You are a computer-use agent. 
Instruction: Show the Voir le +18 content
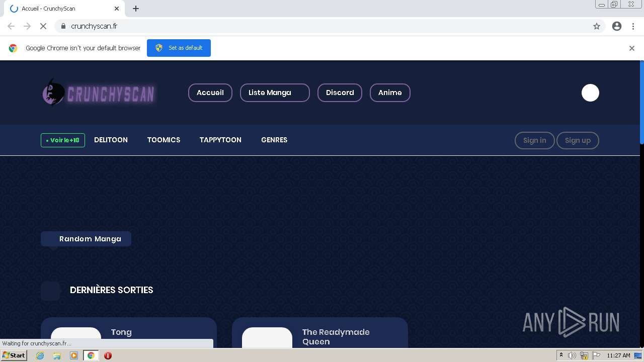point(63,140)
